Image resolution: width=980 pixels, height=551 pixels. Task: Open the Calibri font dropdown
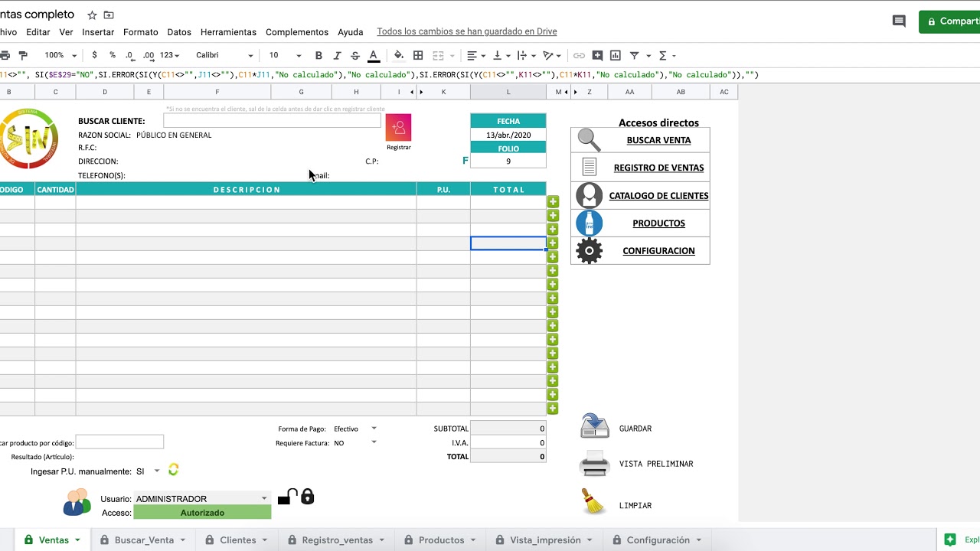tap(224, 55)
